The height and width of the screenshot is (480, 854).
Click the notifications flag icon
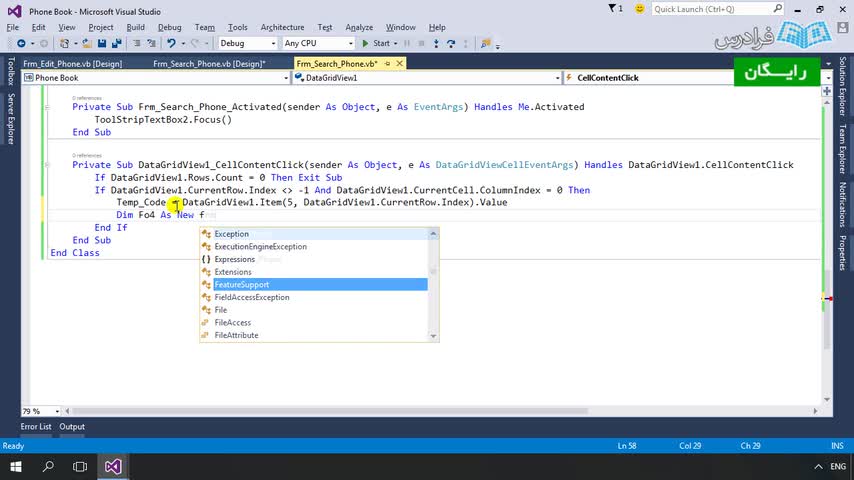tap(612, 8)
